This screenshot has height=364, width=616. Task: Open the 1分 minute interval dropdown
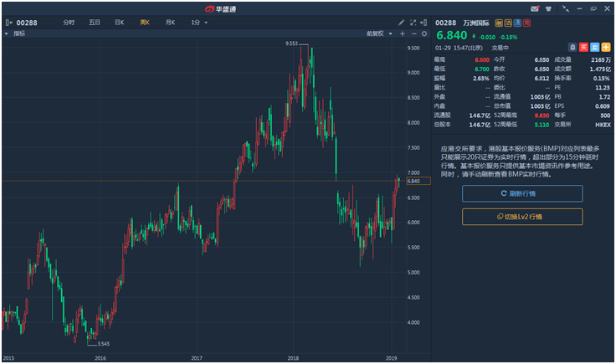[x=199, y=23]
